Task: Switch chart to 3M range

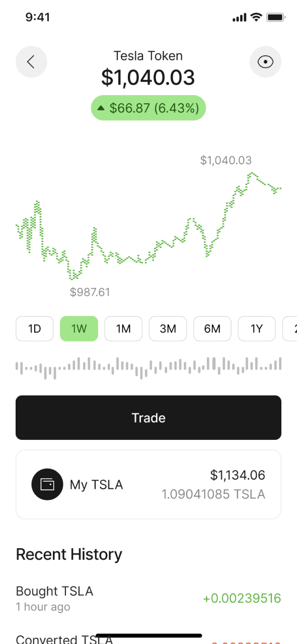Action: 168,329
